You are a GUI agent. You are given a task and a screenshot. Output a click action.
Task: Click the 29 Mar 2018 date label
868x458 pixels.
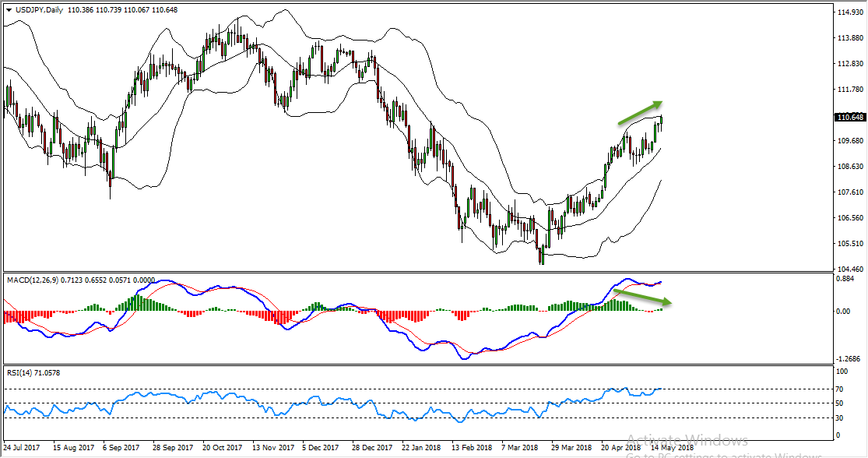click(571, 447)
